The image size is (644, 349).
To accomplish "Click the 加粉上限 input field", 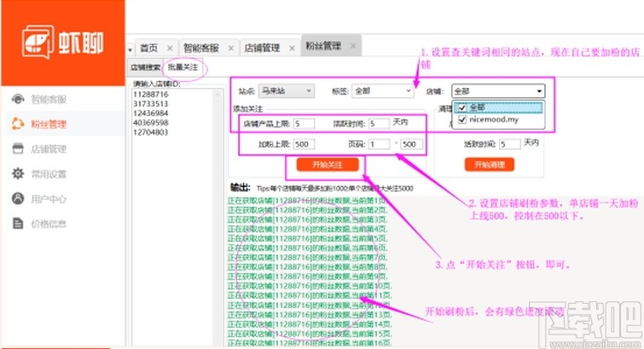I will [x=304, y=144].
